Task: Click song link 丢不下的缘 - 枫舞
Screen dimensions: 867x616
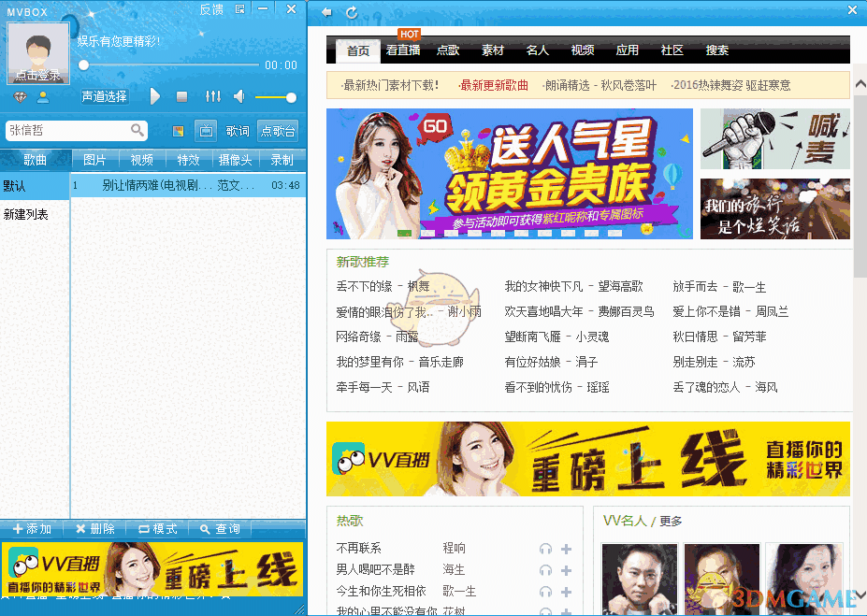Action: (383, 286)
